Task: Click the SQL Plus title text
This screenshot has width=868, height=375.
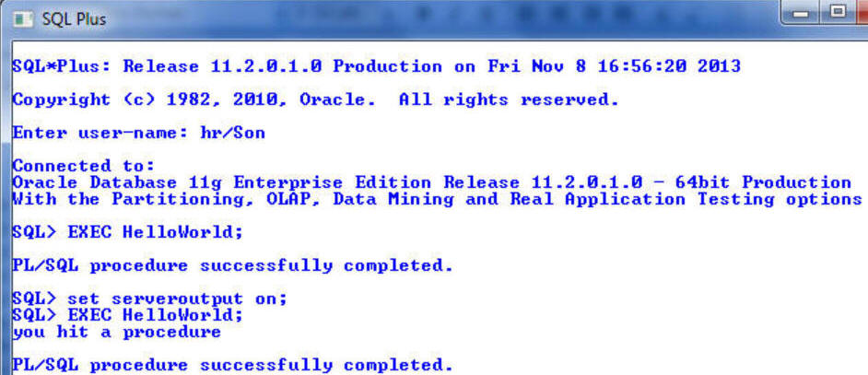Action: [74, 20]
